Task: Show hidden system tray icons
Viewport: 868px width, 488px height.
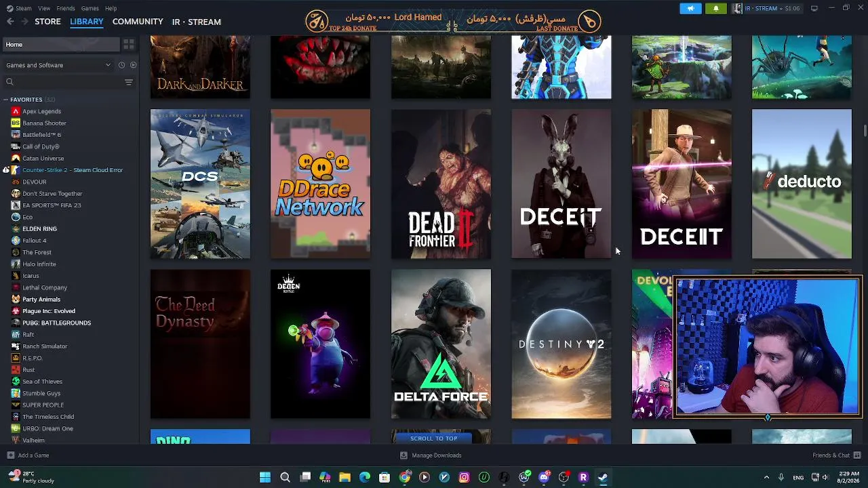Action: click(766, 477)
